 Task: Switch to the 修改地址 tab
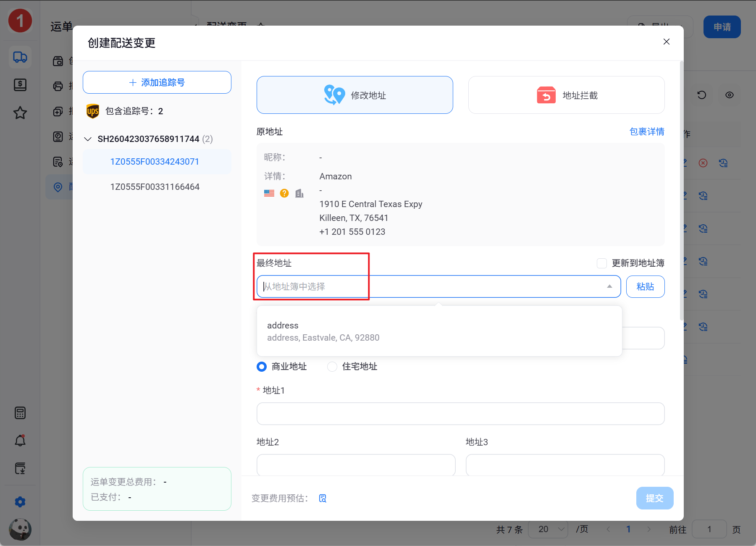pos(355,95)
